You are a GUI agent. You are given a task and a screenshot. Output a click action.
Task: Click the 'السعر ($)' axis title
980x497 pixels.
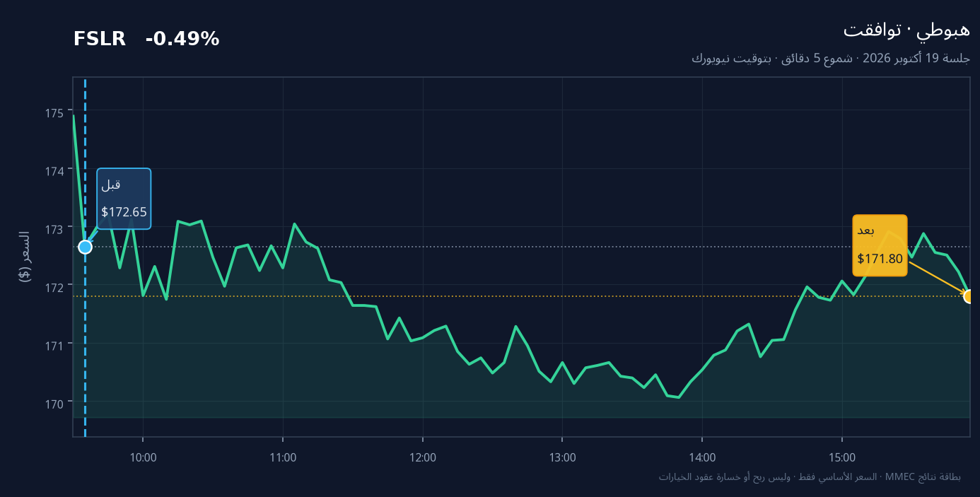click(24, 257)
